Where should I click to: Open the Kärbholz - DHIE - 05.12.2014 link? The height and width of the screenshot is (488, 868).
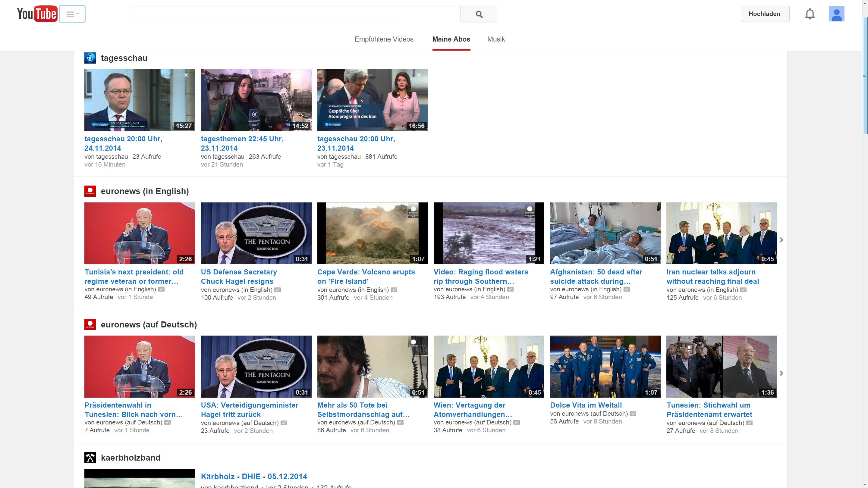[x=254, y=477]
